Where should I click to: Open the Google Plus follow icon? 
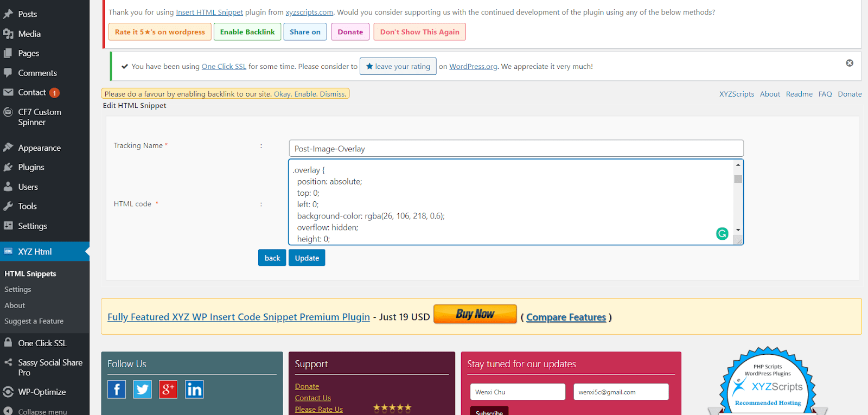(x=168, y=389)
